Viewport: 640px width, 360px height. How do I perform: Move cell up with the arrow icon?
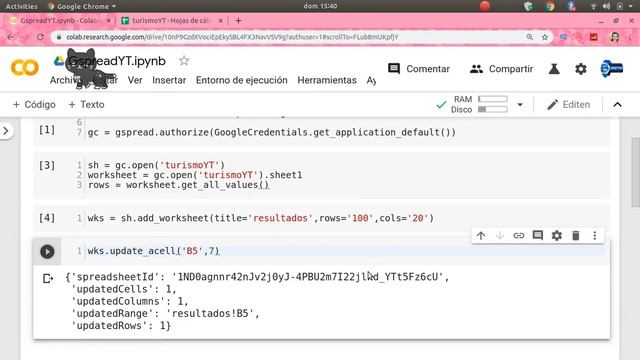[x=481, y=236]
